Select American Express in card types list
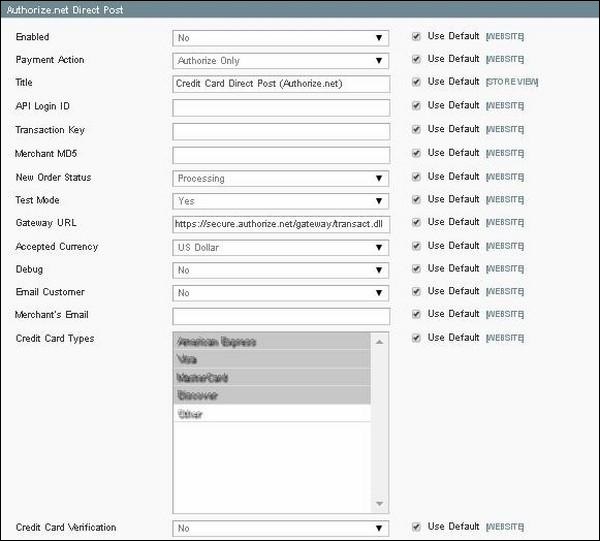The height and width of the screenshot is (541, 600). coord(271,342)
